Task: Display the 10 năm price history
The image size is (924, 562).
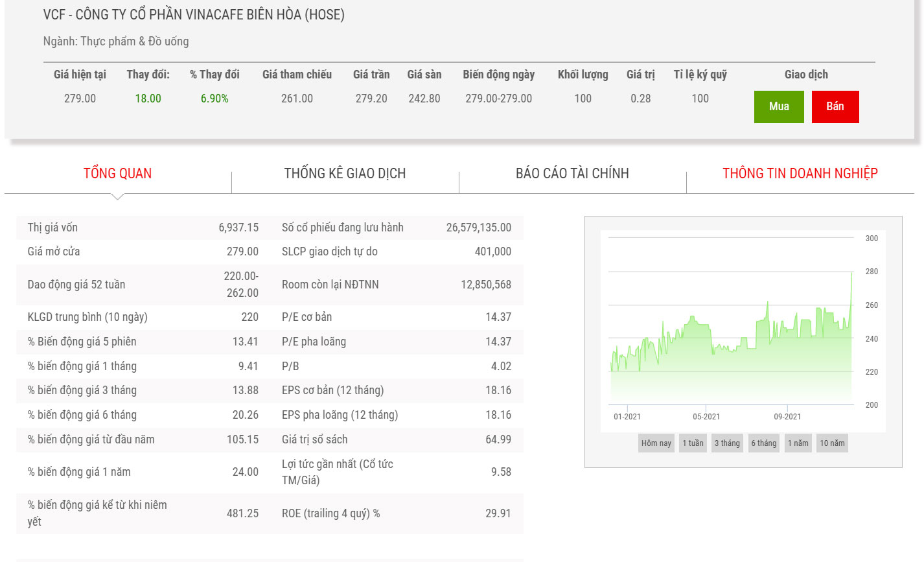Action: click(832, 443)
